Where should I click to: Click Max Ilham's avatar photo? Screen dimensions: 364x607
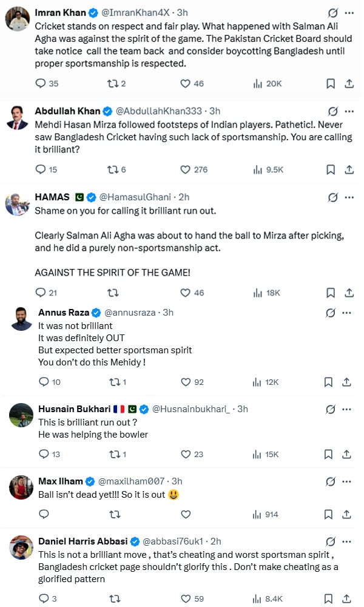click(21, 487)
